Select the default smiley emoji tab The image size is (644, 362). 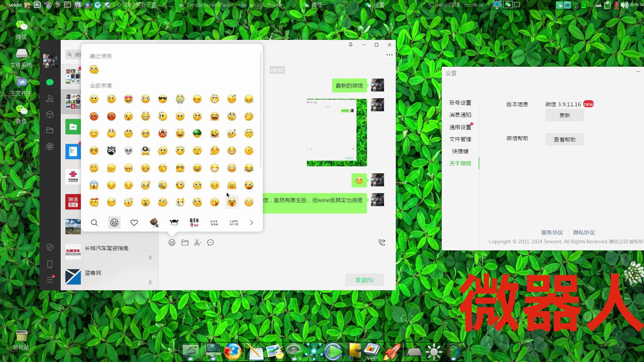click(114, 223)
